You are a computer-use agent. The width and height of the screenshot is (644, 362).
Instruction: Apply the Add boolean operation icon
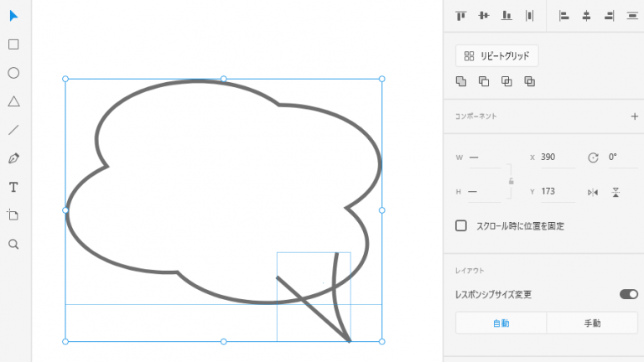460,81
